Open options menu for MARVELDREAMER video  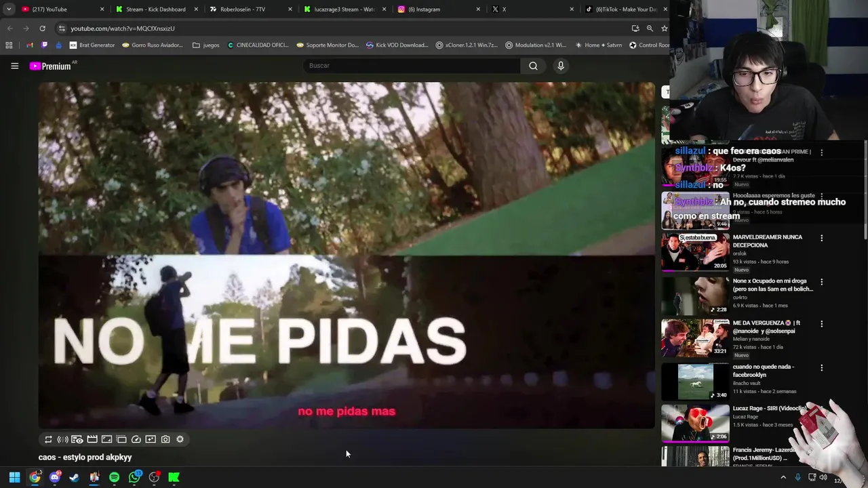click(821, 238)
